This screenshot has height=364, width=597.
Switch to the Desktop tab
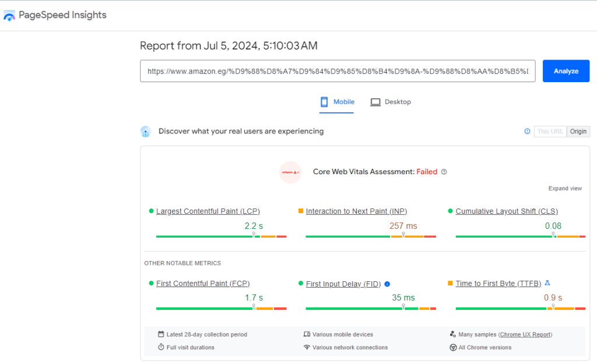[390, 101]
